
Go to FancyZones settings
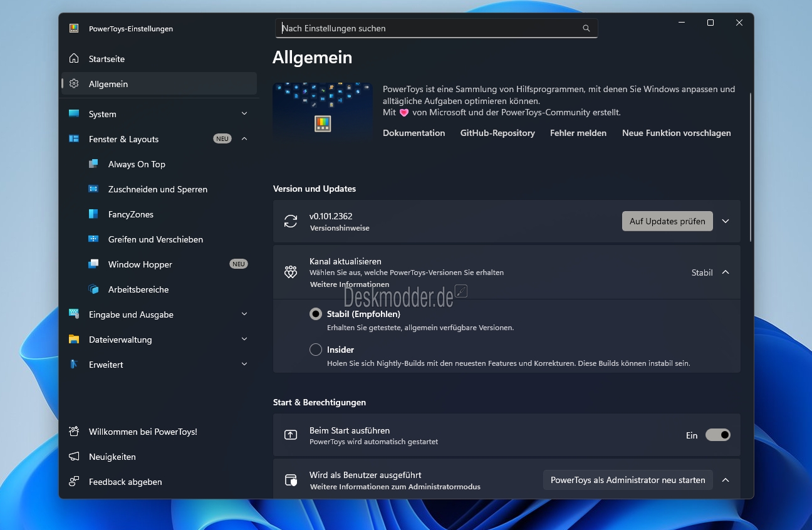(x=159, y=214)
